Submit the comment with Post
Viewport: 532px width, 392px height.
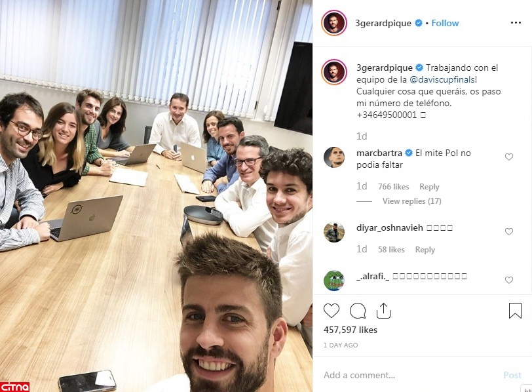[x=512, y=375]
